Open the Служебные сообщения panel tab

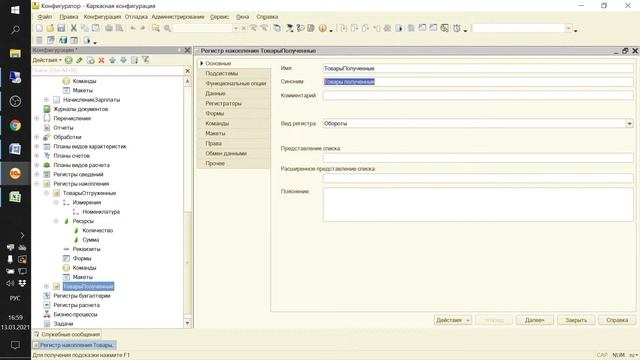click(67, 334)
